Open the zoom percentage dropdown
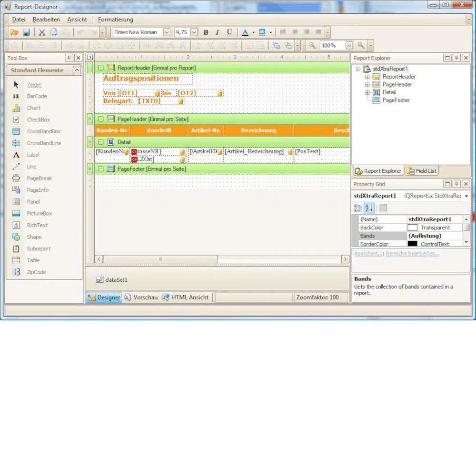 pos(349,45)
